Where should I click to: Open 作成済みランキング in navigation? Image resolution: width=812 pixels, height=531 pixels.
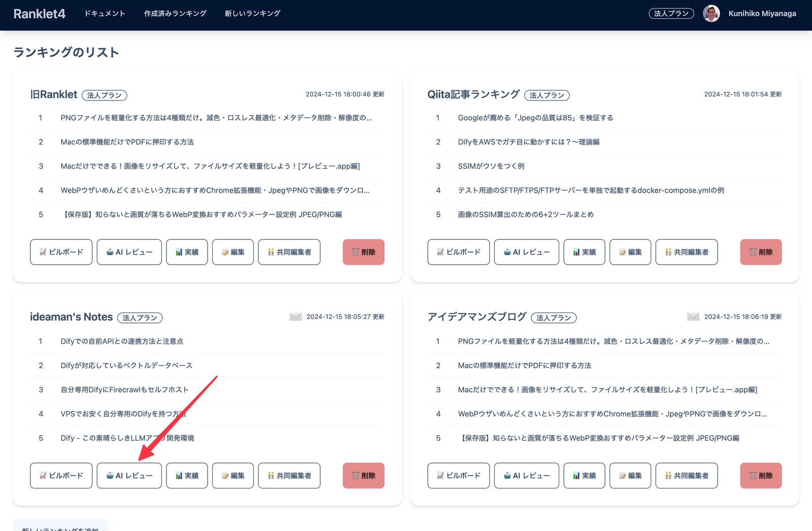click(175, 13)
